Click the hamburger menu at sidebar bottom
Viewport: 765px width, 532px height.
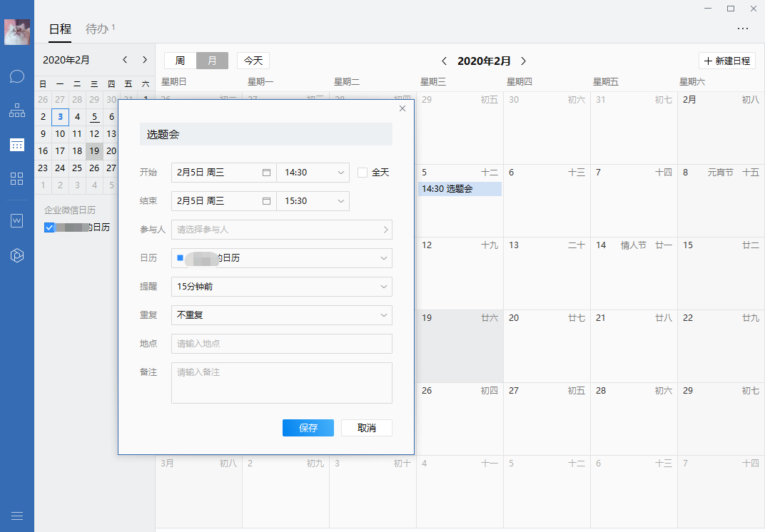pos(17,516)
